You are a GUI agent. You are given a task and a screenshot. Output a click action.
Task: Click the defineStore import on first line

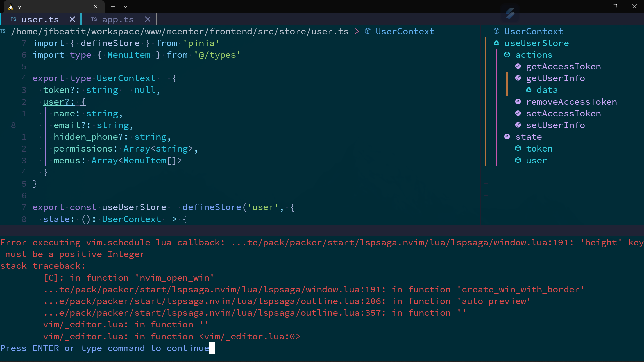[x=110, y=43]
